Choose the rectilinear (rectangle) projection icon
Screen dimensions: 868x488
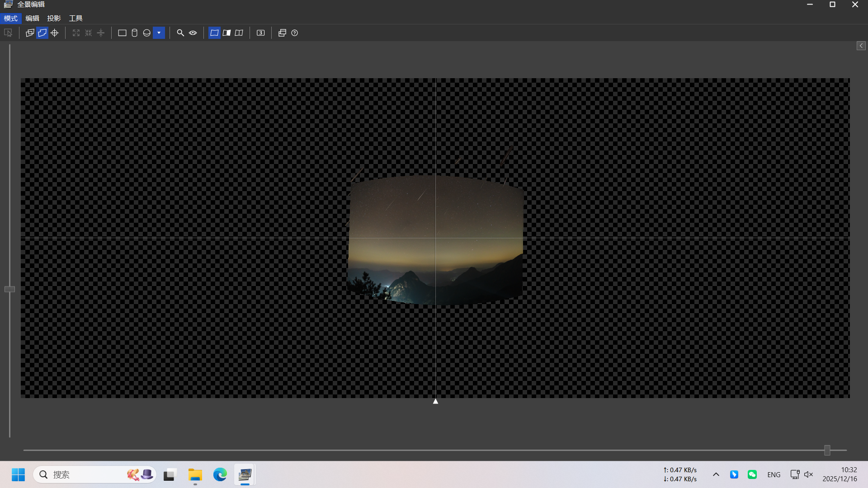tap(122, 33)
